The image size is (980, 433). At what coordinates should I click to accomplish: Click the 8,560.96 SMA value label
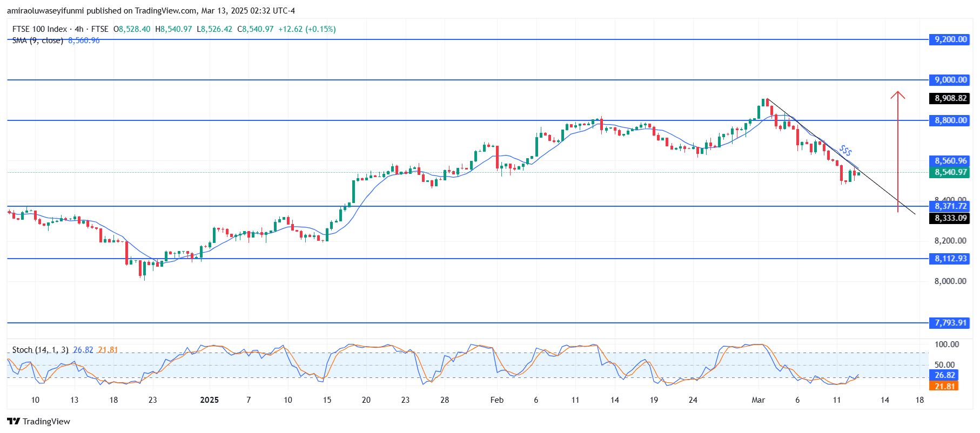[x=950, y=161]
